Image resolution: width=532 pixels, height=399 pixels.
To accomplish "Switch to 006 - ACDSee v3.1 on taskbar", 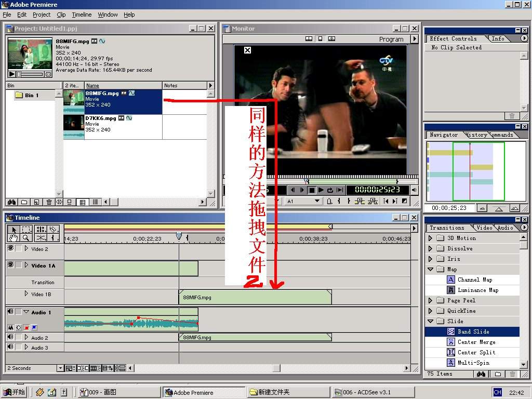I will (x=373, y=392).
